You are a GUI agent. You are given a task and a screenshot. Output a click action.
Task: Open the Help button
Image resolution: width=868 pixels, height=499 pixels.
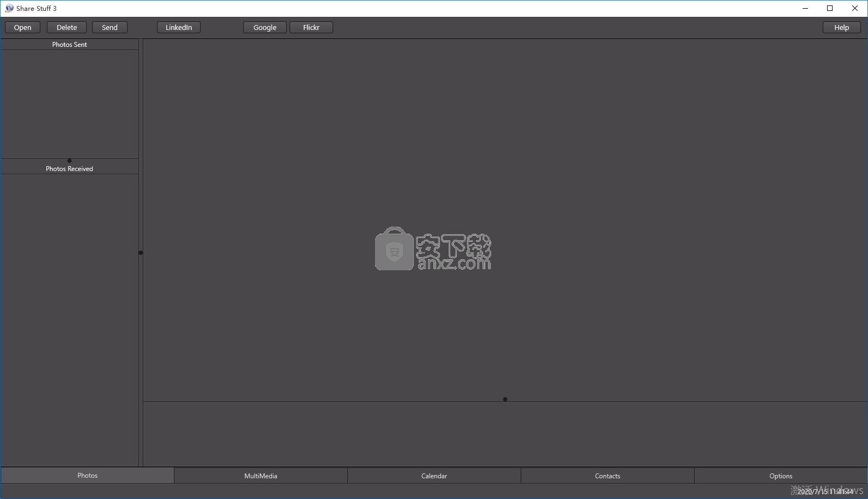841,27
